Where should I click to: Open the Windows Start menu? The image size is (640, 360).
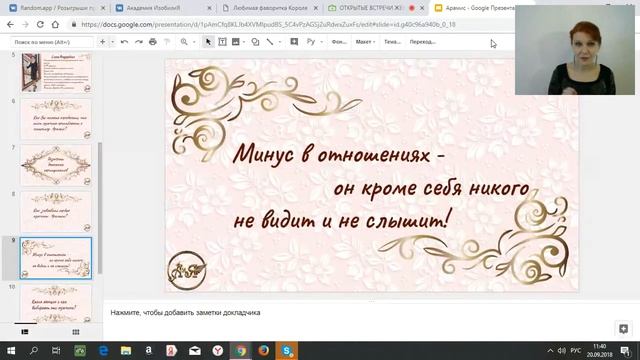pyautogui.click(x=11, y=351)
